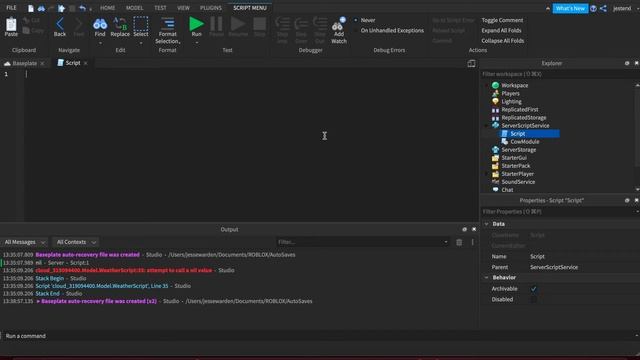Toggle the Archivable checkbox

tap(533, 289)
